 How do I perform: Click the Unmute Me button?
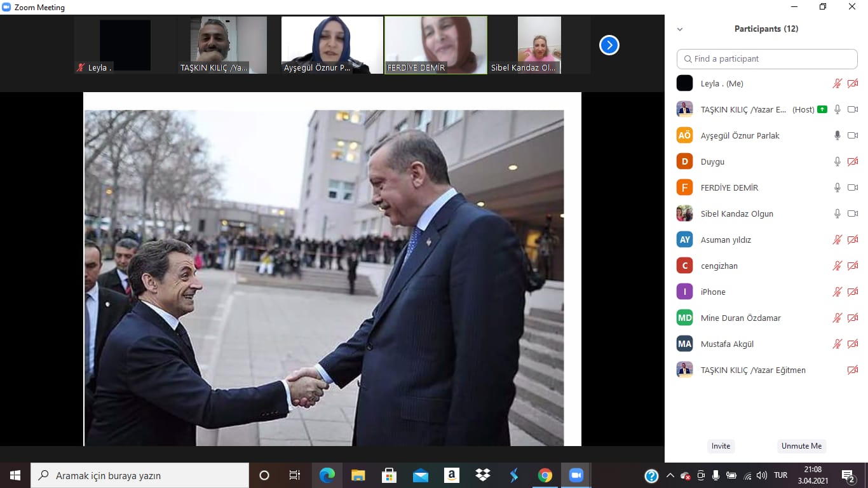(x=802, y=446)
